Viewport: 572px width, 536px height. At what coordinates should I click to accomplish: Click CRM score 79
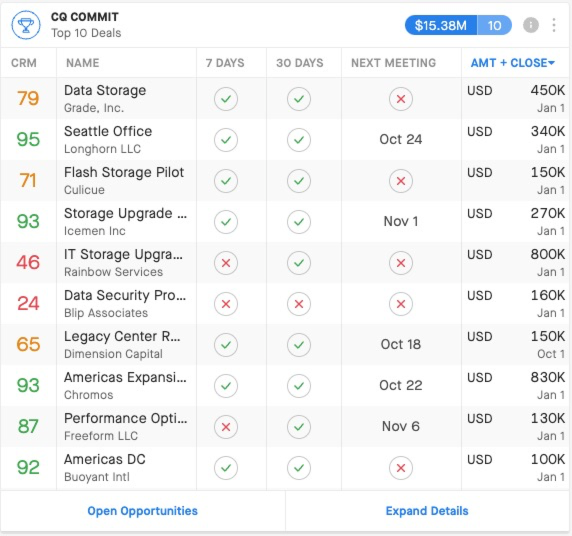coord(28,99)
